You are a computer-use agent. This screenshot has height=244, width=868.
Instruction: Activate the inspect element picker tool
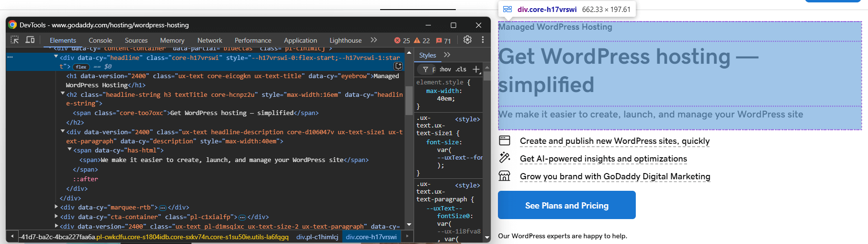coord(15,40)
